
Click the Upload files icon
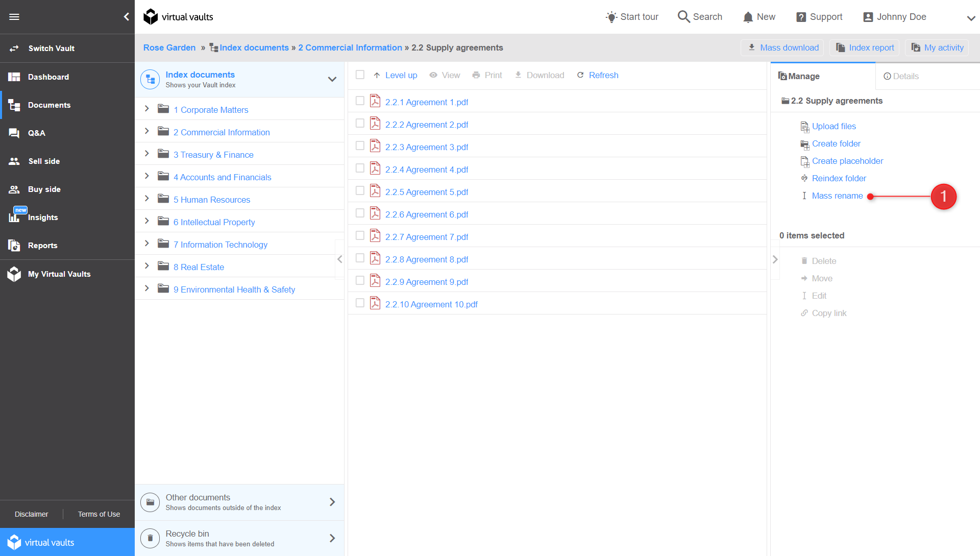(x=804, y=126)
